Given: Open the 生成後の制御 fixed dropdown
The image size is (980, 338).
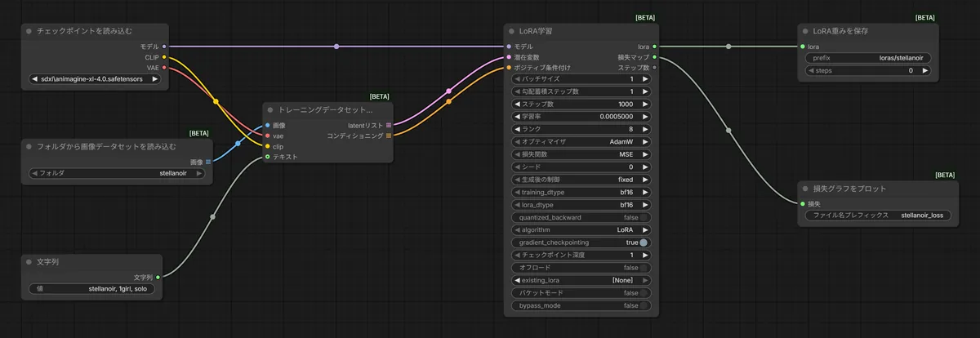Looking at the screenshot, I should click(582, 180).
